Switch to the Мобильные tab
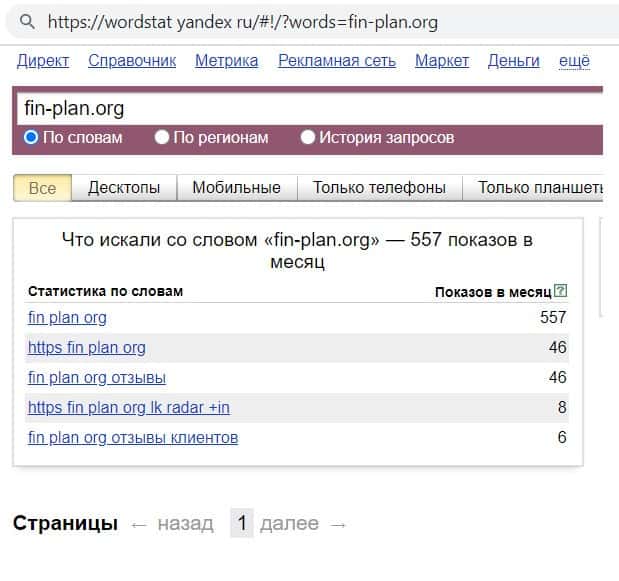This screenshot has height=581, width=619. pyautogui.click(x=236, y=187)
